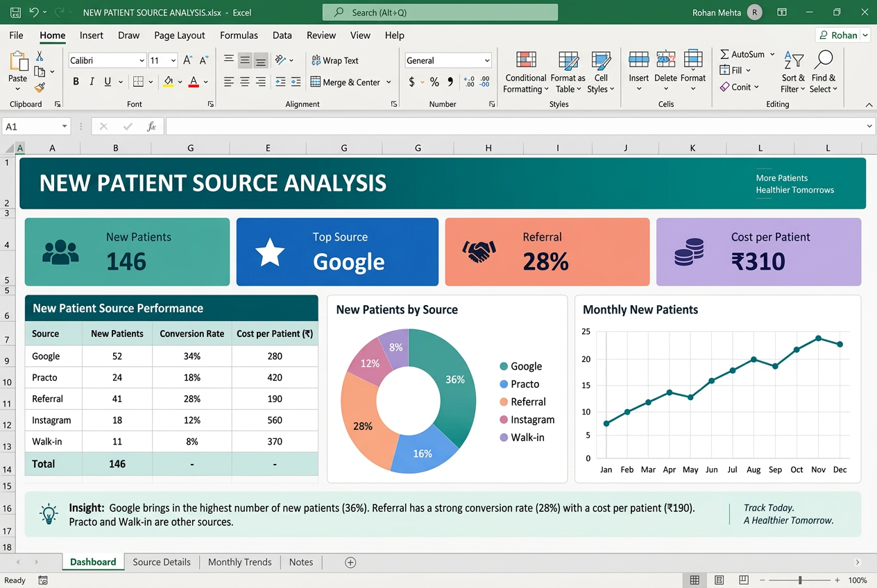Click the Rohan share button
The image size is (877, 588).
(844, 35)
